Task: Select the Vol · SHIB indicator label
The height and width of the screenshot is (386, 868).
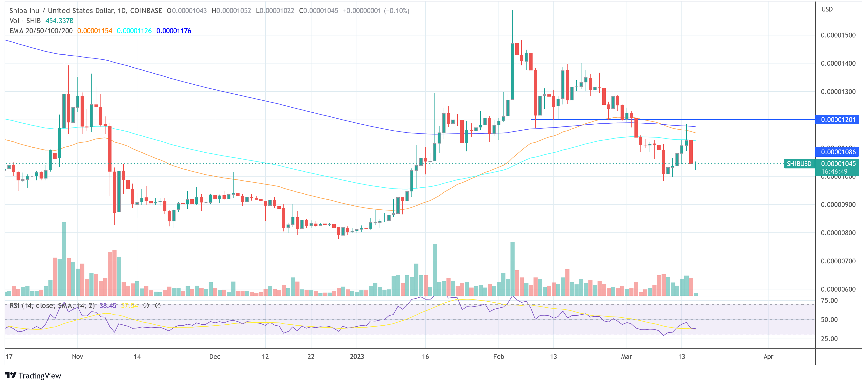Action: pos(25,21)
